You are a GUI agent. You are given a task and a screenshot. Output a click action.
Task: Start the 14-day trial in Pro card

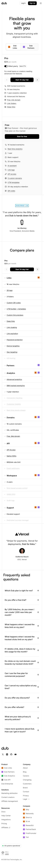(22, 80)
